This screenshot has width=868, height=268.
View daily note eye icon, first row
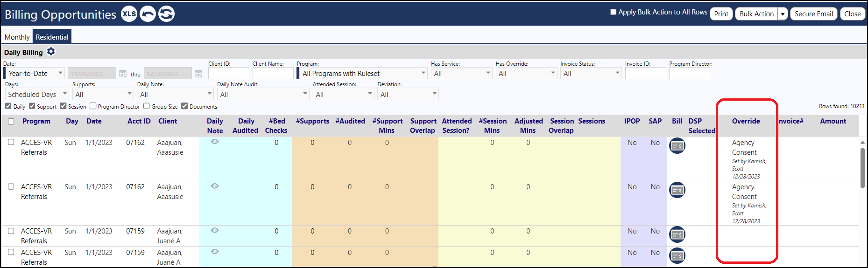pos(215,142)
